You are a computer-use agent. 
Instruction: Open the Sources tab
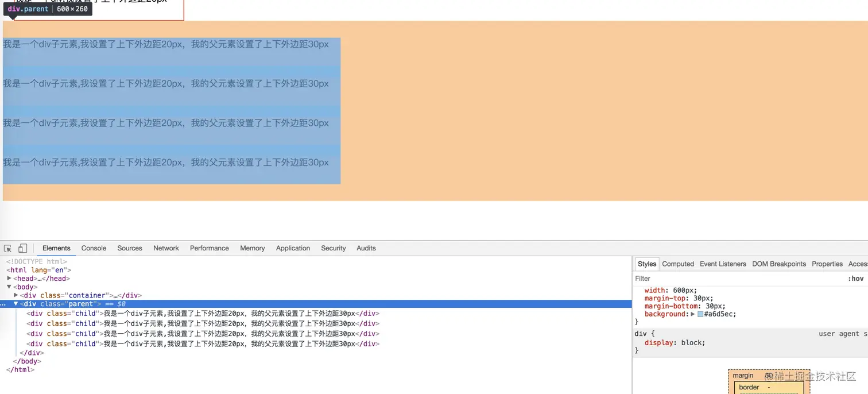tap(130, 248)
